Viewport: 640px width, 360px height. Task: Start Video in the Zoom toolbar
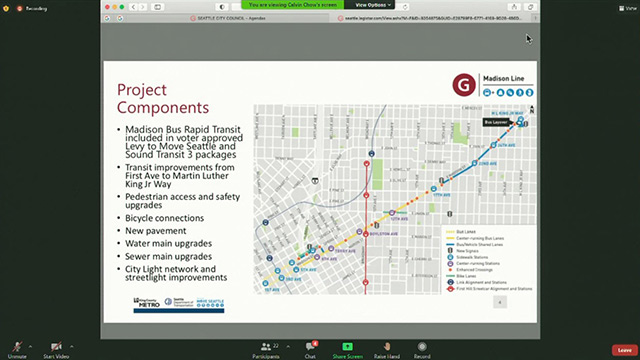click(x=56, y=350)
